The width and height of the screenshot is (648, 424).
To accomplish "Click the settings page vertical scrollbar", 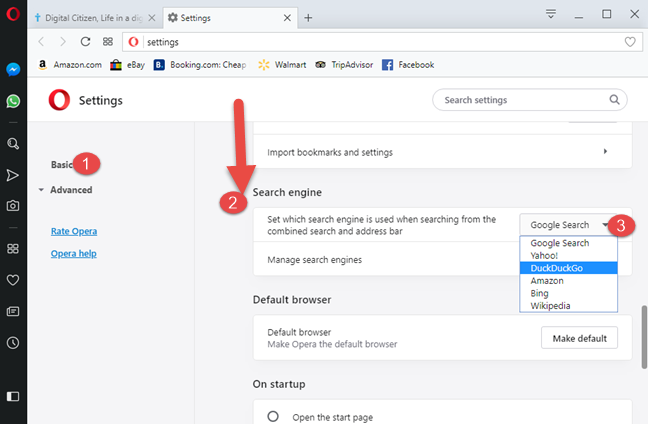I will click(x=644, y=337).
